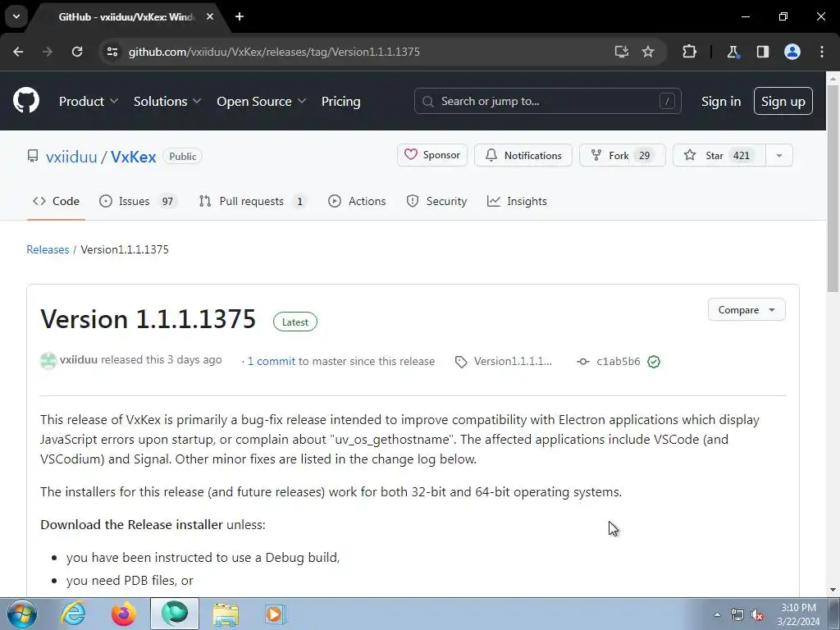Viewport: 840px width, 630px height.
Task: Open Windows Start menu
Action: coord(22,614)
